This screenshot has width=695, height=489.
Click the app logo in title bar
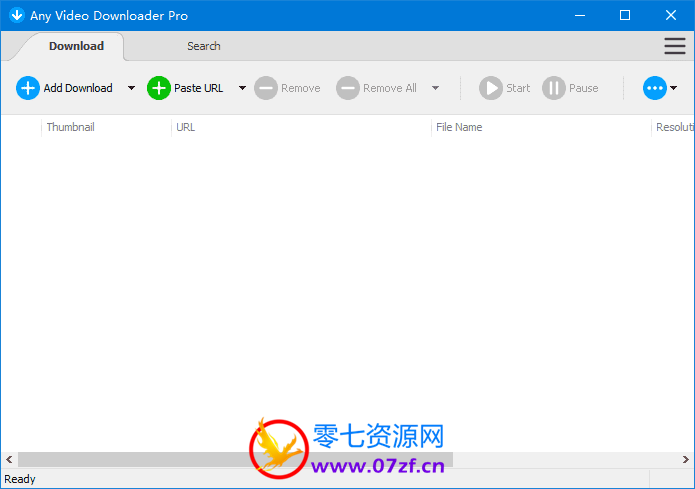[16, 15]
